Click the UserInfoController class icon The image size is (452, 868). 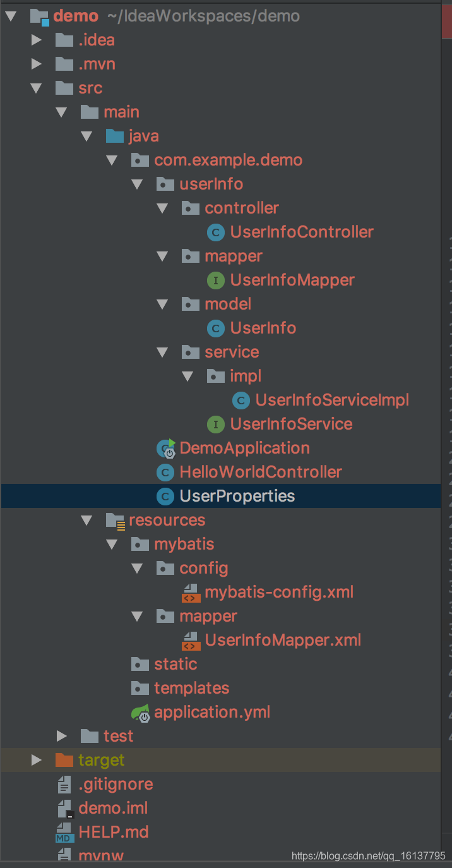(216, 232)
